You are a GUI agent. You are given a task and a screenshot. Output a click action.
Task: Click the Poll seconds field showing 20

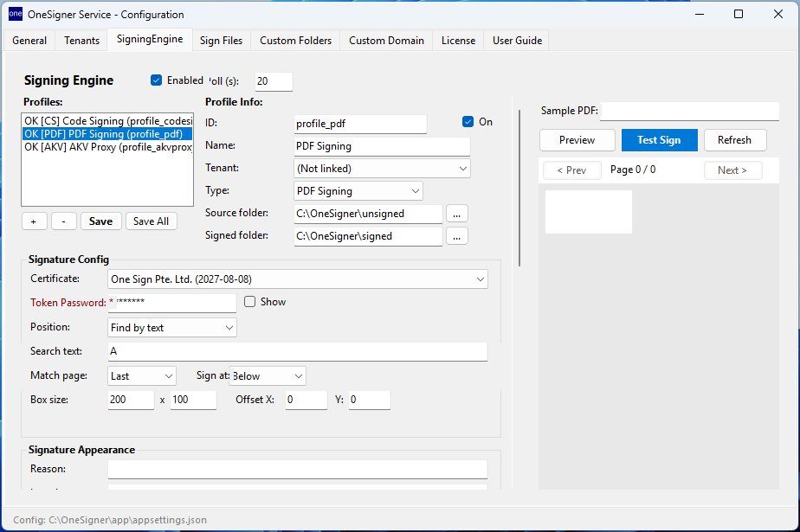(274, 81)
